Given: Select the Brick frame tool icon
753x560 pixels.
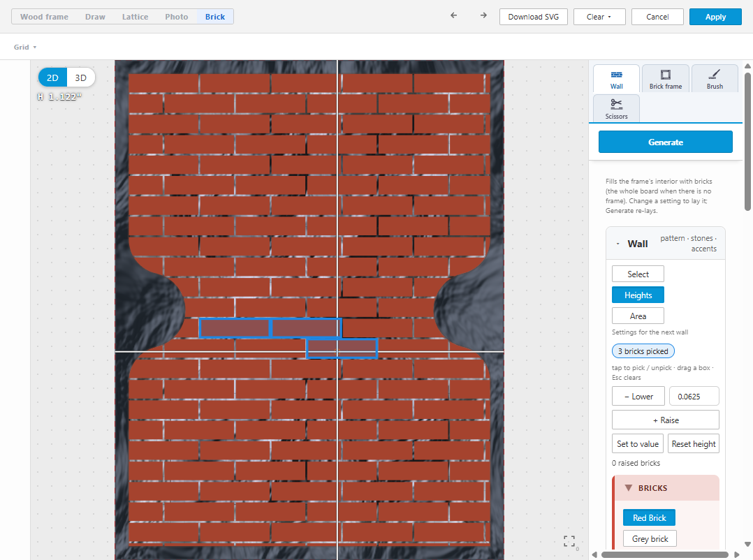Looking at the screenshot, I should pyautogui.click(x=665, y=75).
